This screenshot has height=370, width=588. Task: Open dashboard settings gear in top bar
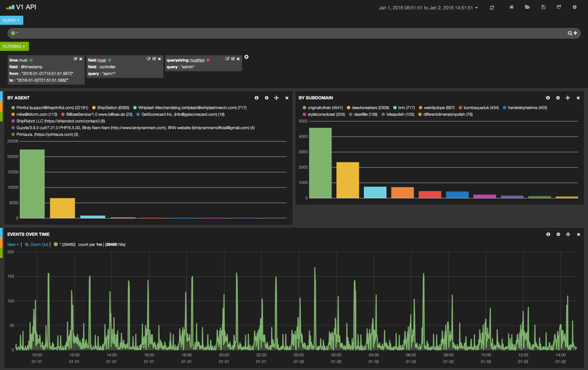click(x=574, y=7)
